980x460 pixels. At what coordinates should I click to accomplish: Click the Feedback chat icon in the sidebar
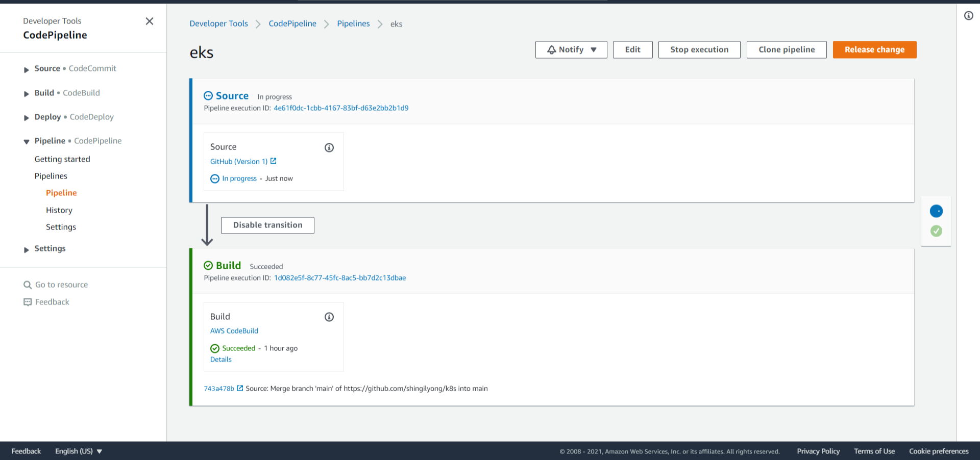pos(28,302)
